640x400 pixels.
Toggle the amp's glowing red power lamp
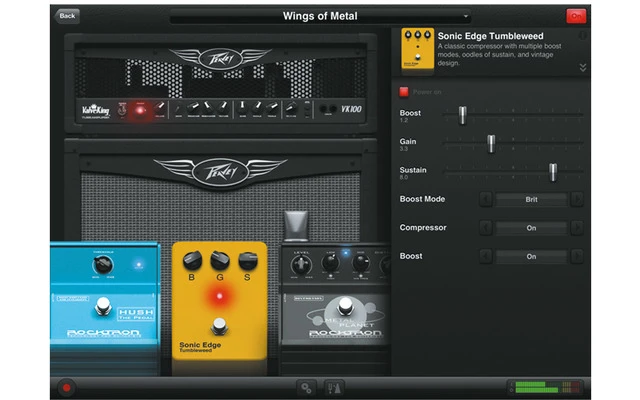[140, 110]
